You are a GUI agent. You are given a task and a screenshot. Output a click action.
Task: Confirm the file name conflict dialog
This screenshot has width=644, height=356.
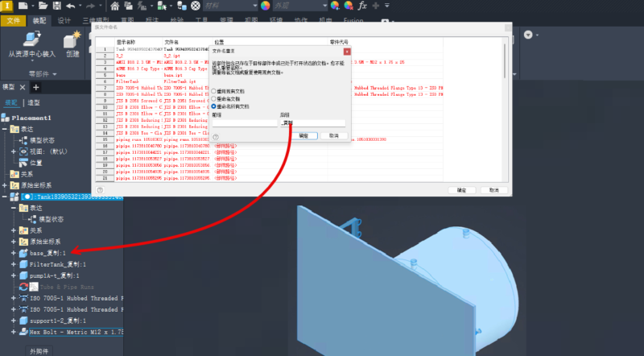(x=303, y=135)
